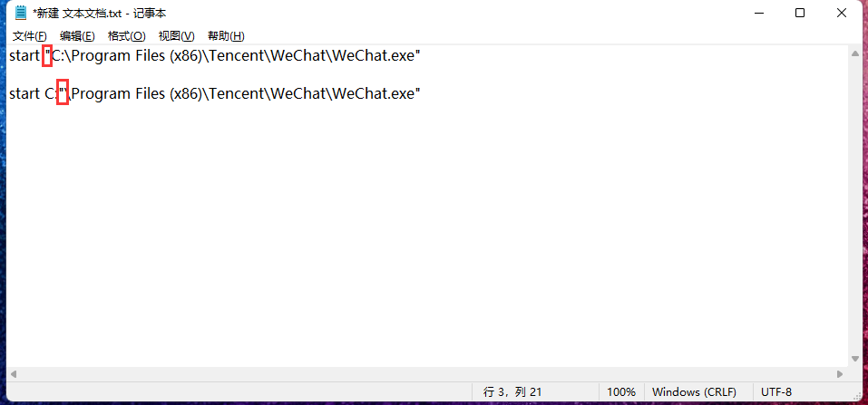The height and width of the screenshot is (405, 868).
Task: Click the word "Tencent" in the second line
Action: point(236,93)
